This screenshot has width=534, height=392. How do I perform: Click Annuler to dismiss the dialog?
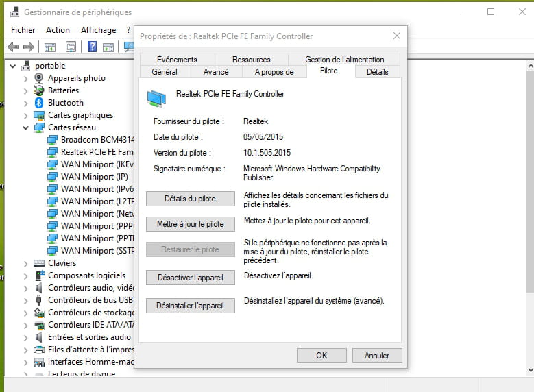pos(377,356)
